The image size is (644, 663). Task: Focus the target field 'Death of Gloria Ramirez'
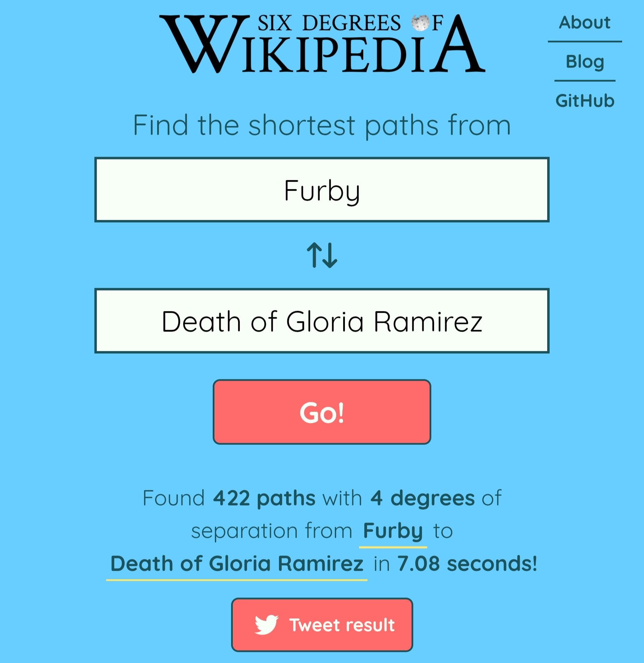[322, 321]
